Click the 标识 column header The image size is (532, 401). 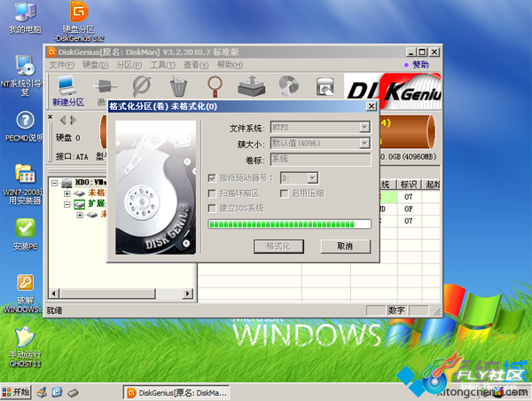click(x=409, y=185)
